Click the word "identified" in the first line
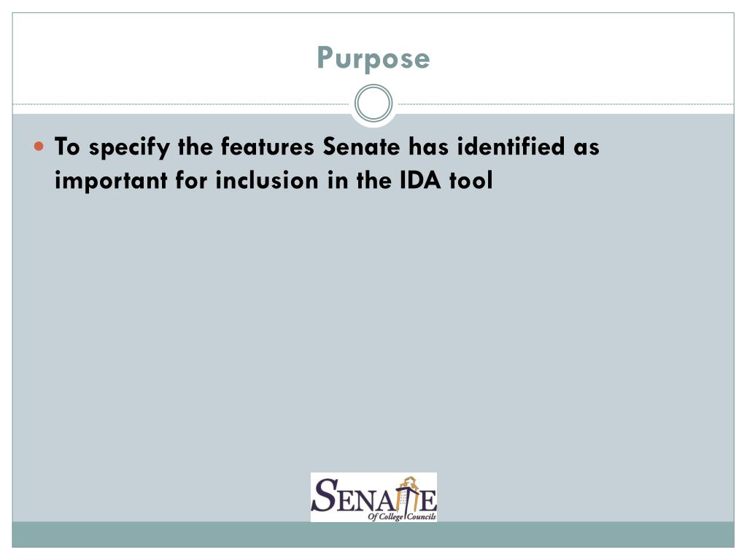Screen dimensions: 747x560 point(511,146)
